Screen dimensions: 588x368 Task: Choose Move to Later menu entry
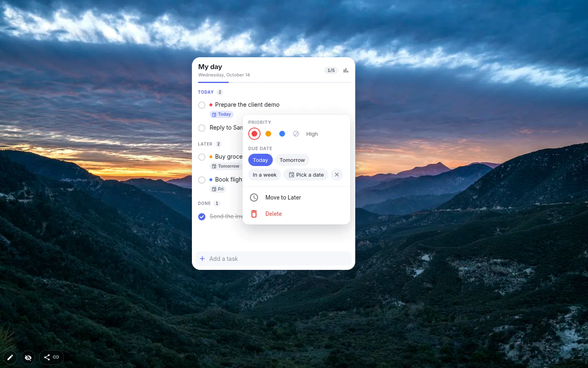[x=296, y=197]
